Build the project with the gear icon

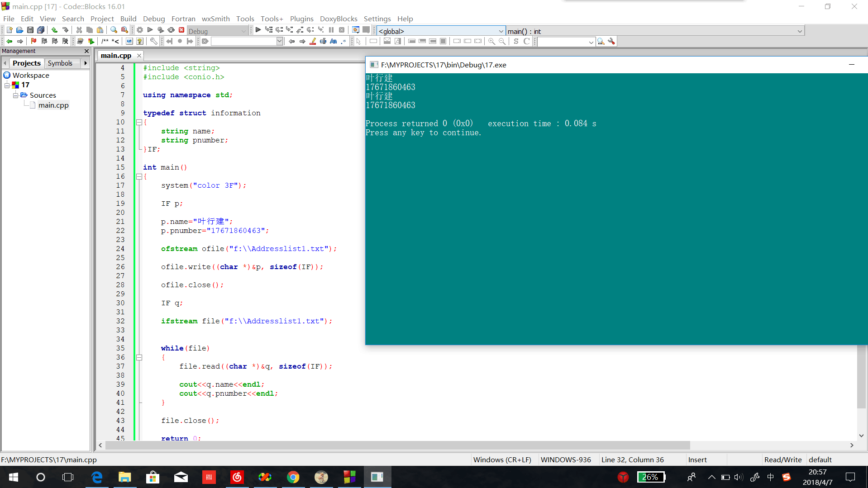[x=140, y=30]
